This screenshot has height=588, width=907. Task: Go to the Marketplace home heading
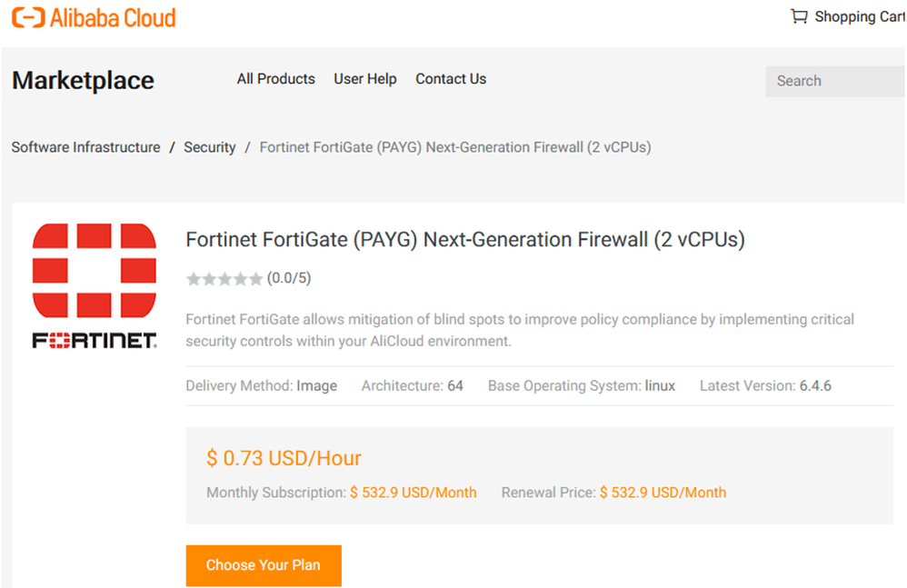[x=83, y=81]
